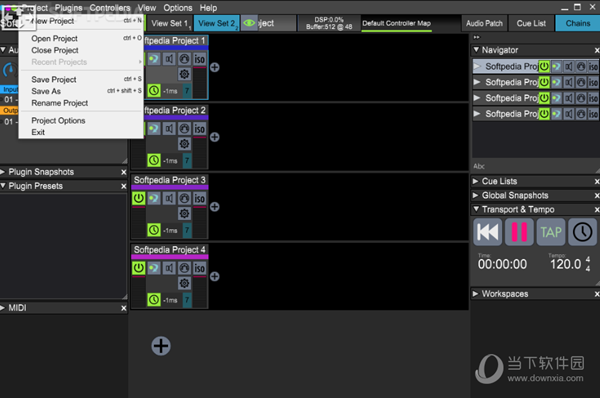The image size is (600, 398).
Task: Toggle the power button of Softpedia Project 3
Action: tap(139, 198)
